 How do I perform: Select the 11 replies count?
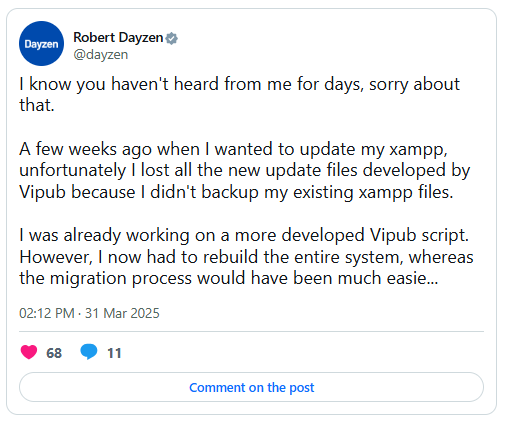[x=114, y=353]
